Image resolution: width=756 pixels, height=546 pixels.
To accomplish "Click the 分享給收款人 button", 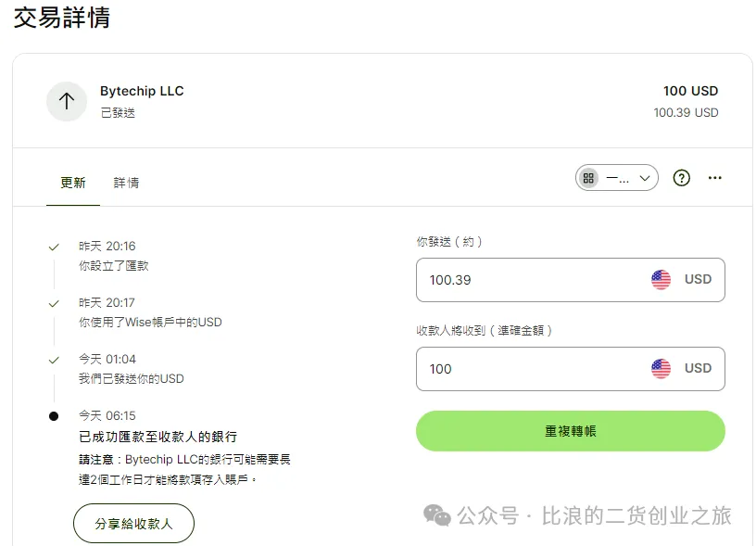I will [x=133, y=524].
